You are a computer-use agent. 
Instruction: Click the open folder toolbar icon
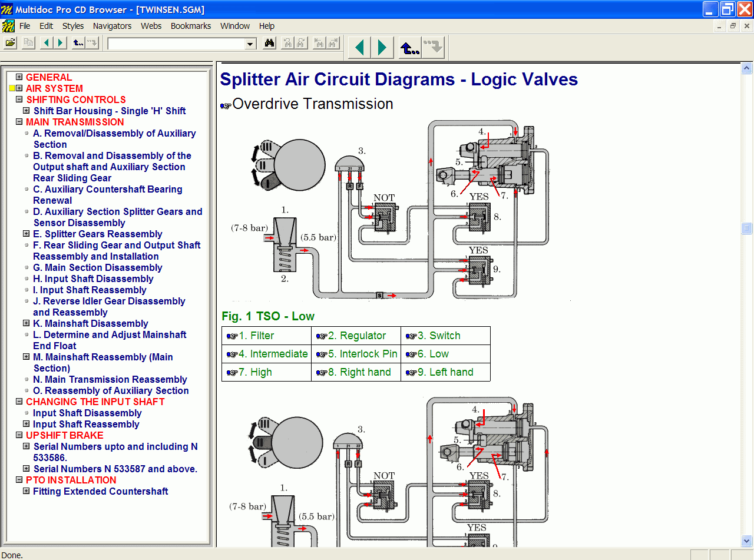(11, 43)
